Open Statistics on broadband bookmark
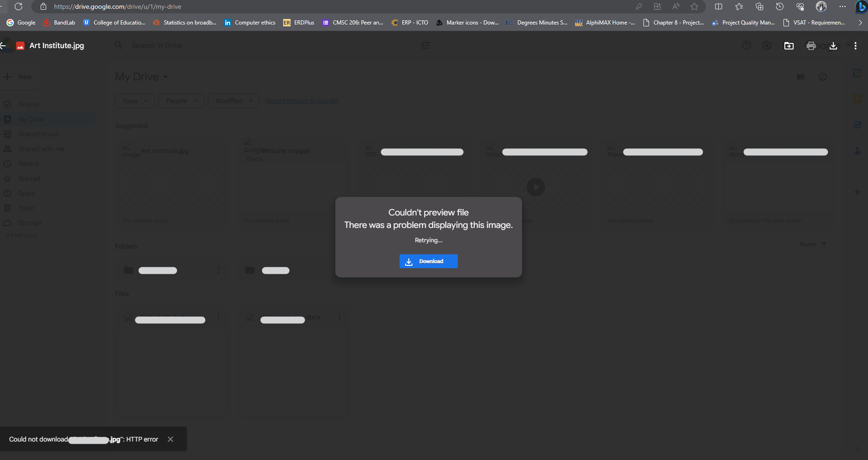Viewport: 868px width, 460px height. [185, 23]
